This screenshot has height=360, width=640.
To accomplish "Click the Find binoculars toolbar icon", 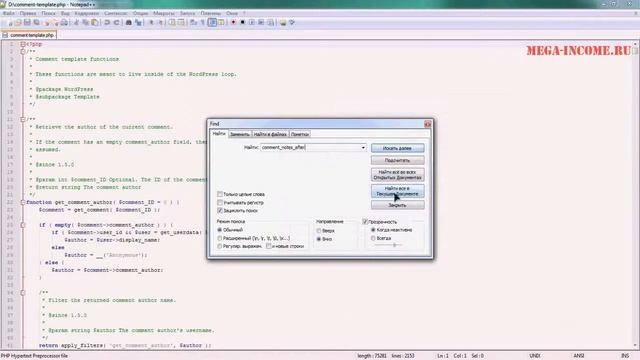I will [129, 23].
